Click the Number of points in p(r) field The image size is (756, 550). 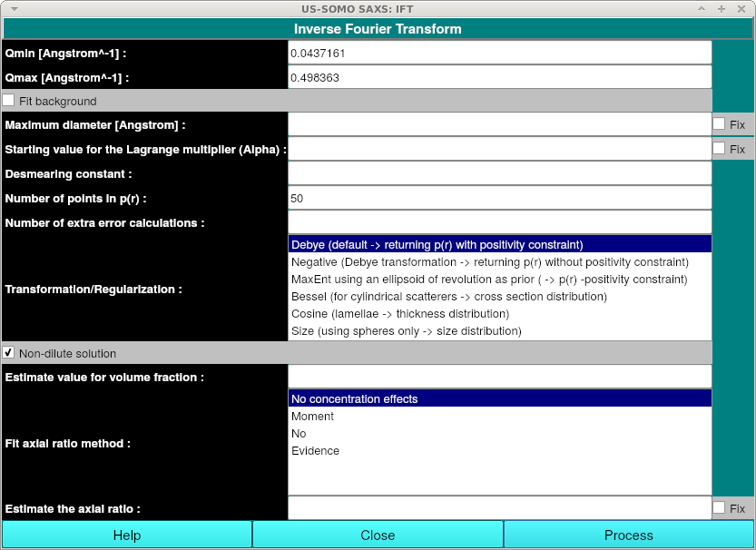[499, 198]
